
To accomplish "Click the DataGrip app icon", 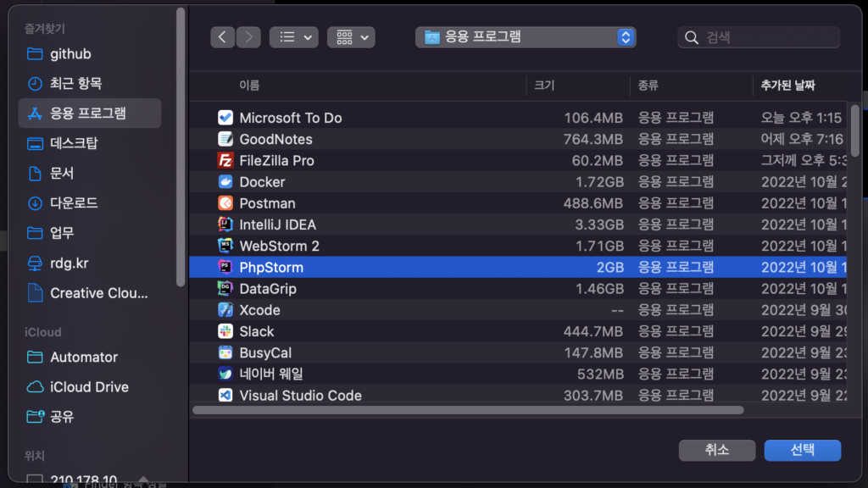I will pos(225,288).
